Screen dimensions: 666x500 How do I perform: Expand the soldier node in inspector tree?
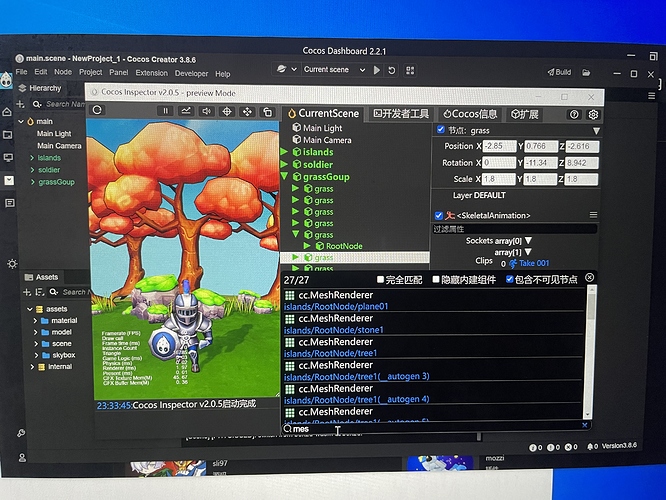284,164
